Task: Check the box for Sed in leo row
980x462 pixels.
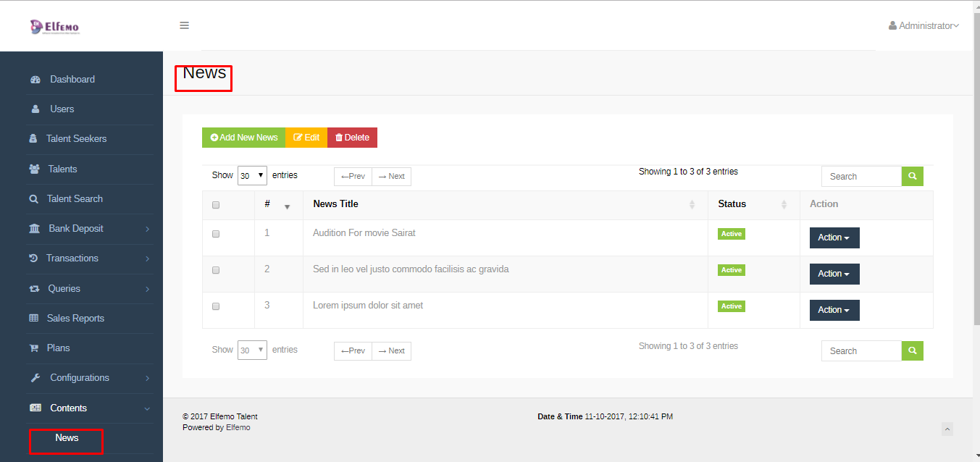Action: tap(216, 270)
